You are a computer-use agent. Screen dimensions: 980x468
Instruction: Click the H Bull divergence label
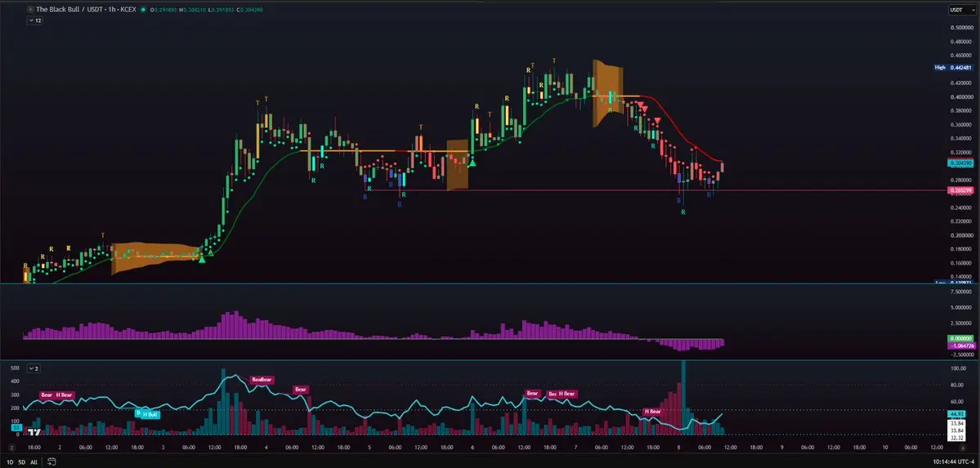[x=150, y=414]
